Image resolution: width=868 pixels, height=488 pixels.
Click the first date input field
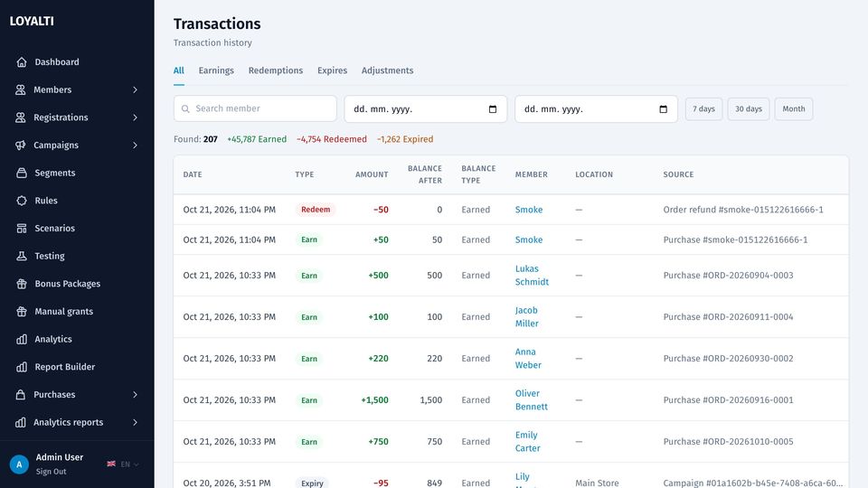tap(426, 109)
